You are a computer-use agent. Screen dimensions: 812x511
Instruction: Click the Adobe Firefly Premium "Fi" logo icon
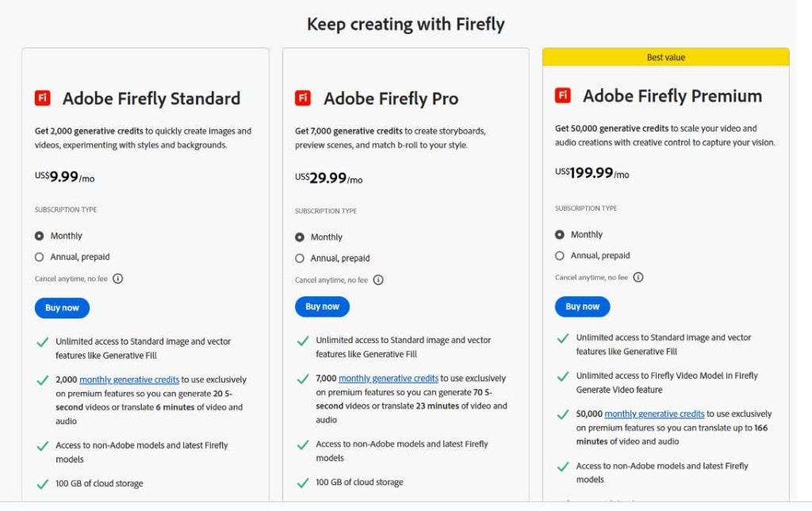click(x=563, y=93)
